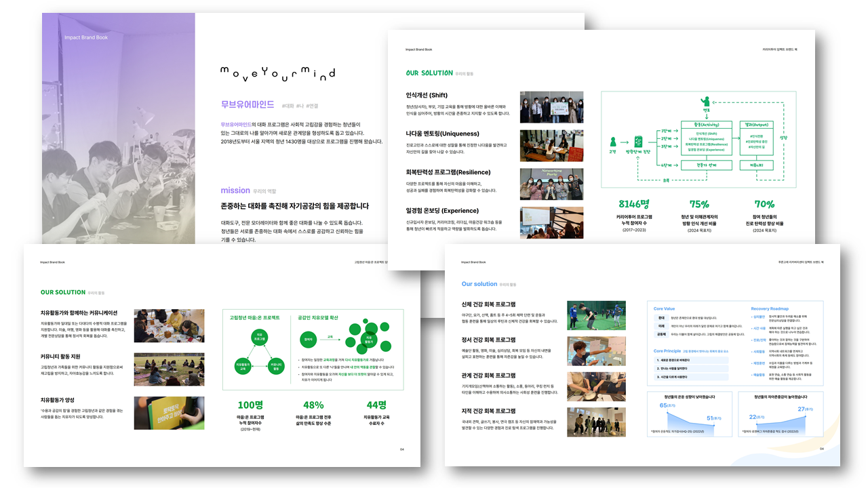Screen dimensions: 868x488
Task: Click the 공동체 Core Value label
Action: coord(660,334)
